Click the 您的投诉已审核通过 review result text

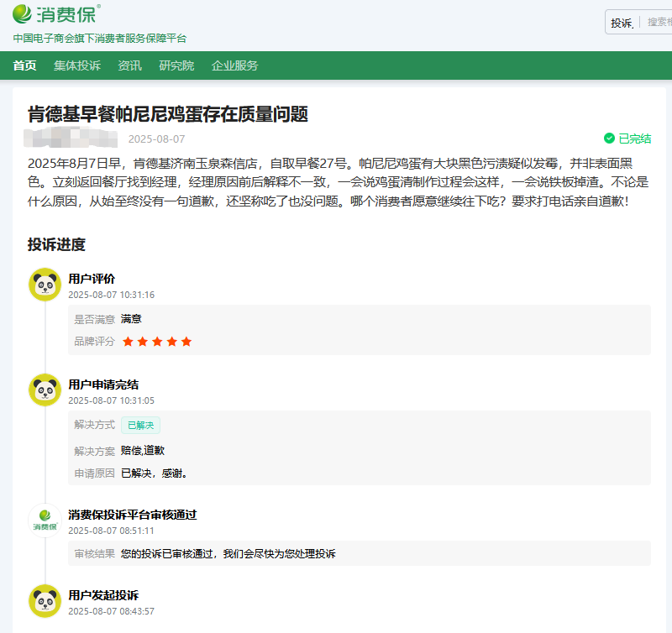click(228, 554)
